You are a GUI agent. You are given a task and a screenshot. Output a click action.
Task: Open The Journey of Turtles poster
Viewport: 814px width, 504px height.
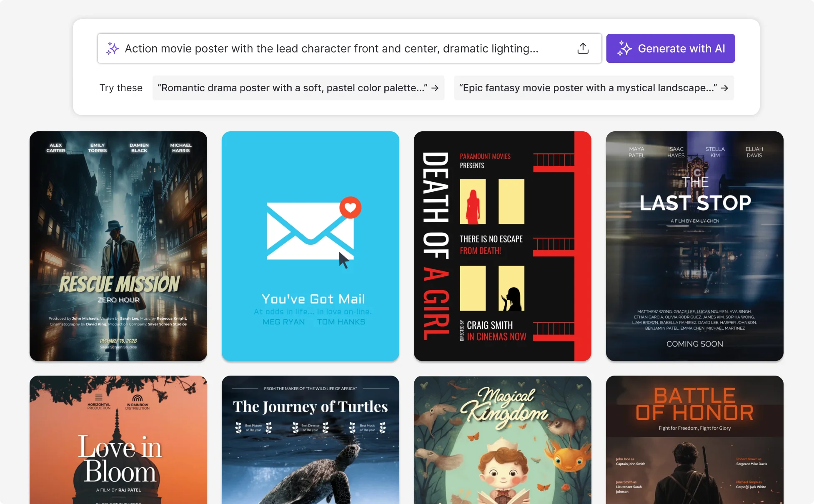[x=311, y=440]
